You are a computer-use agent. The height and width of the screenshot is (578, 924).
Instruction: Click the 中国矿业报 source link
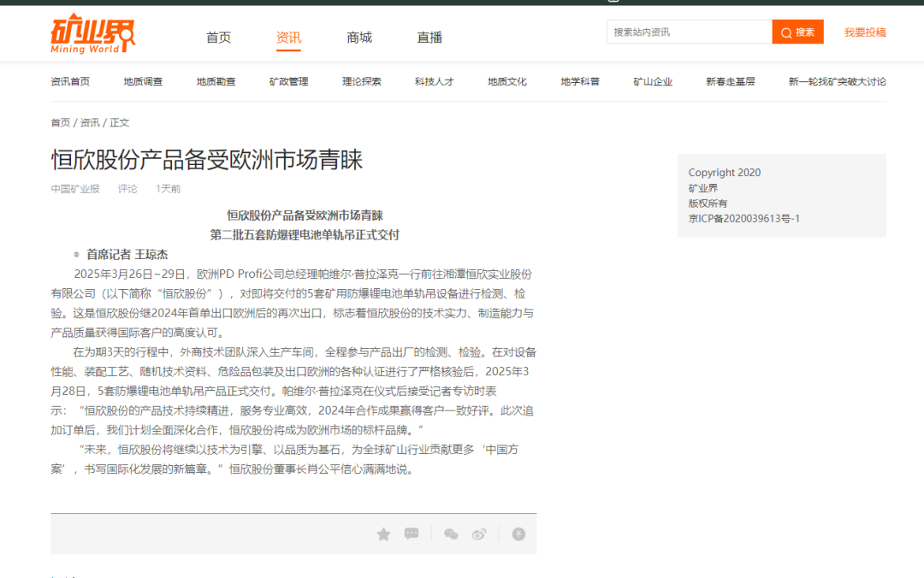point(74,189)
